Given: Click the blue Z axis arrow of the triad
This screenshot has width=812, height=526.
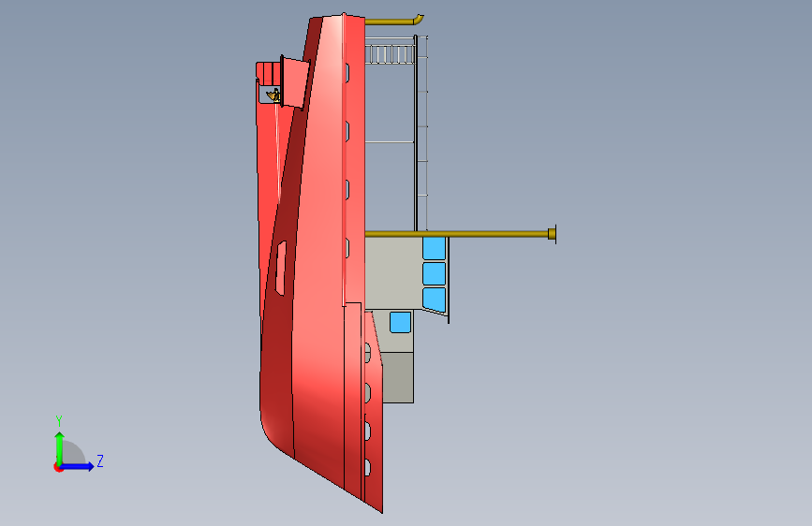Looking at the screenshot, I should [x=78, y=466].
